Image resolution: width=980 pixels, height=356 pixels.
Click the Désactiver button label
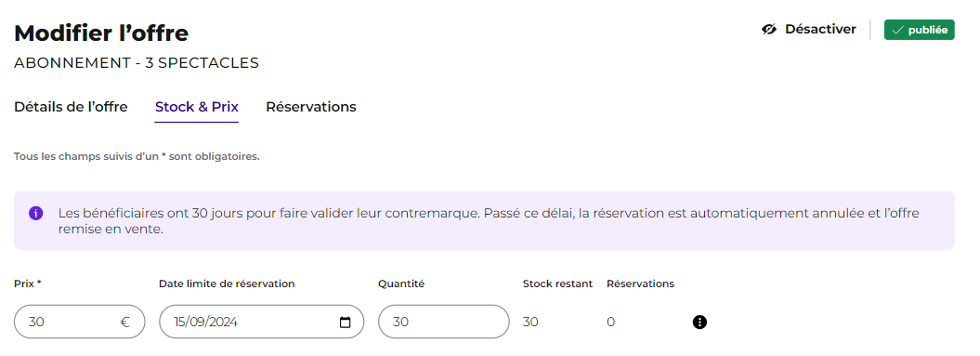820,30
